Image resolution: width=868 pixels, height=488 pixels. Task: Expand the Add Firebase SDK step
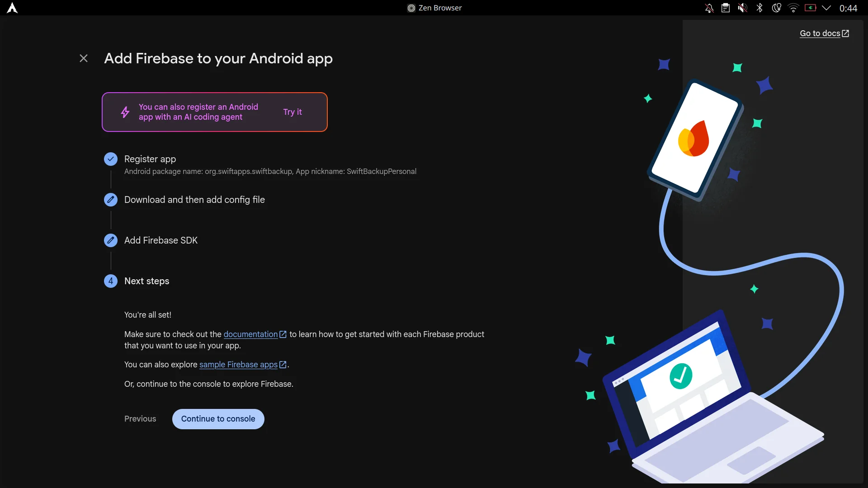click(x=161, y=240)
